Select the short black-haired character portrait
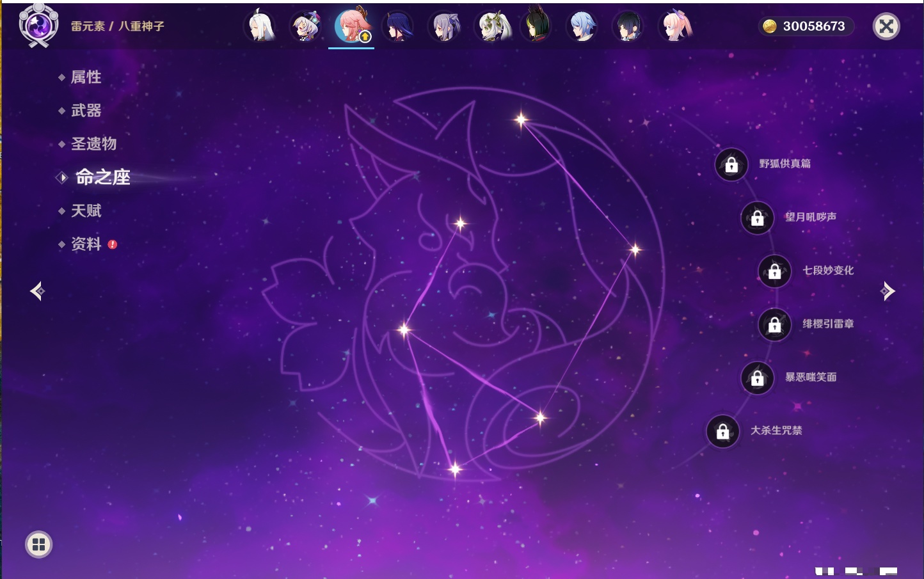Viewport: 924px width, 579px height. pos(628,27)
